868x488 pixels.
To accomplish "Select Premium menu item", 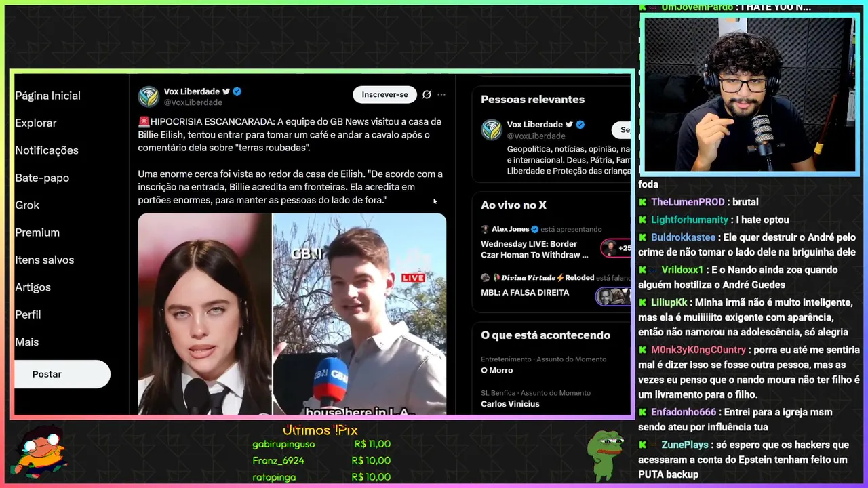I will 37,232.
